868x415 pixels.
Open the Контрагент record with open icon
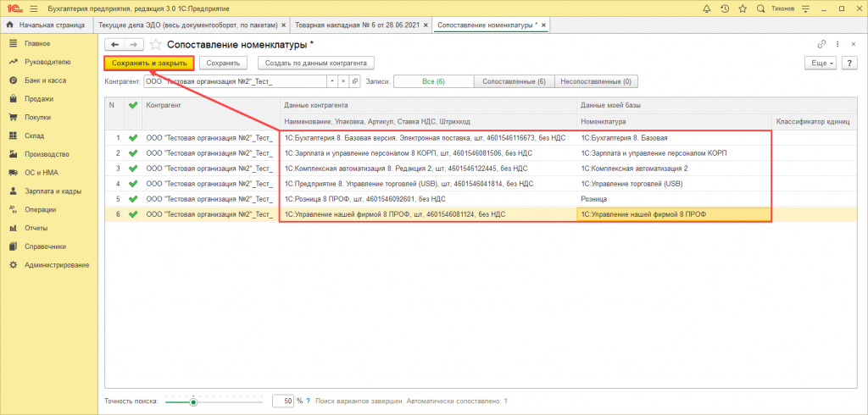[353, 81]
